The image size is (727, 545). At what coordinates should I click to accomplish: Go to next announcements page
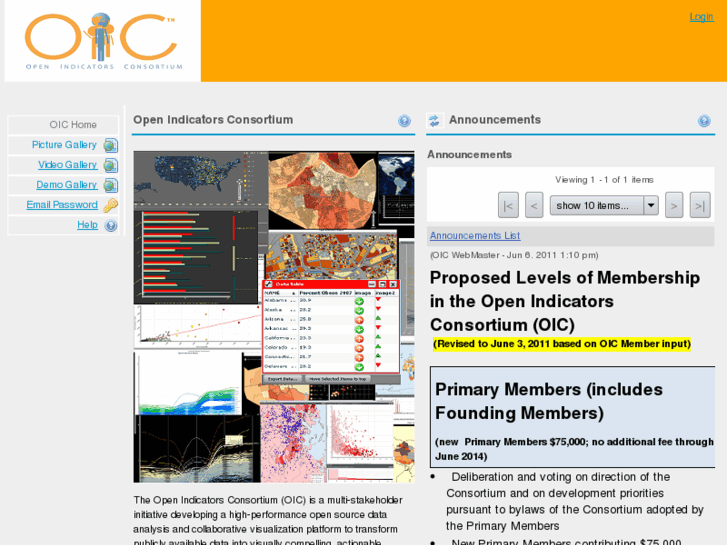[674, 205]
